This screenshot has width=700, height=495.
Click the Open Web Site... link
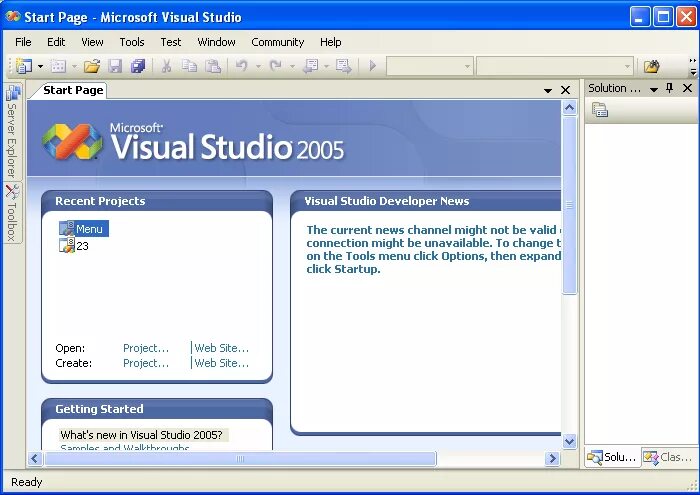(x=221, y=348)
